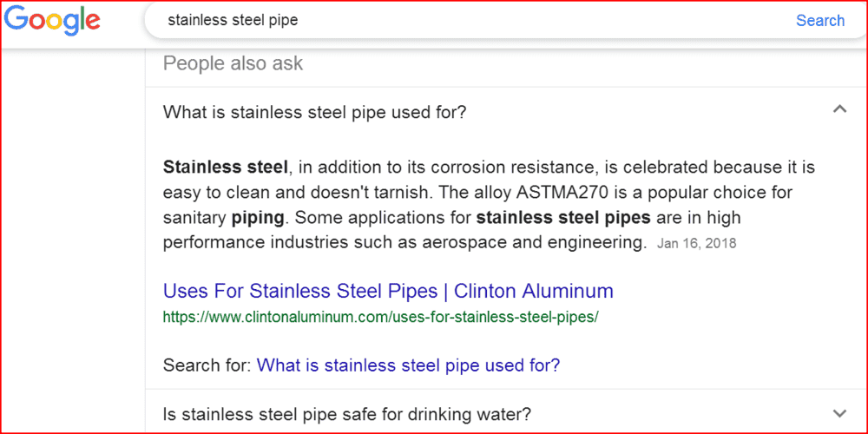The width and height of the screenshot is (868, 434).
Task: Click the Jan 16, 2018 date
Action: pos(696,244)
